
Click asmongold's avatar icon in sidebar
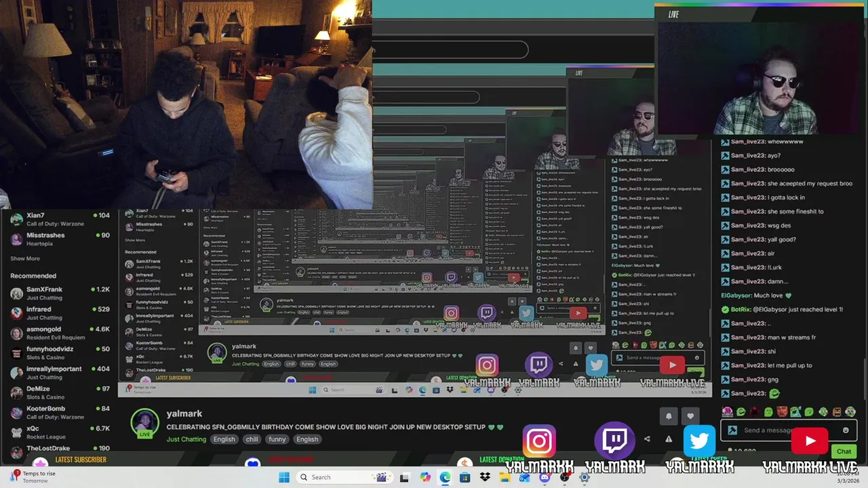click(x=16, y=333)
